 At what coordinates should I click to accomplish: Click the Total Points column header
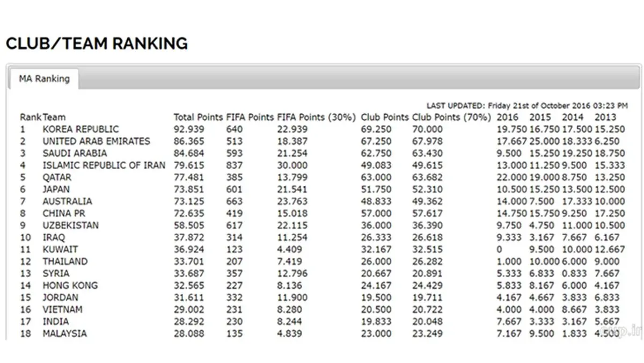tap(197, 117)
